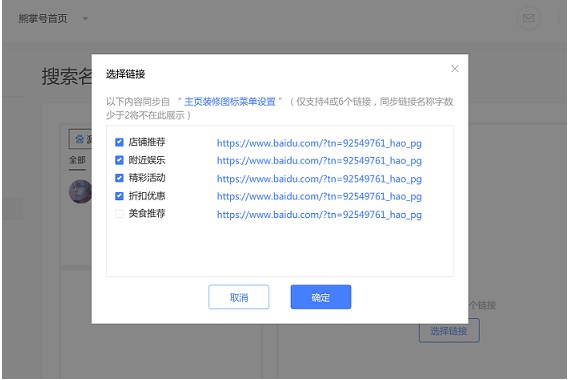This screenshot has width=568, height=380.
Task: Click the 取消 button
Action: coord(239,297)
